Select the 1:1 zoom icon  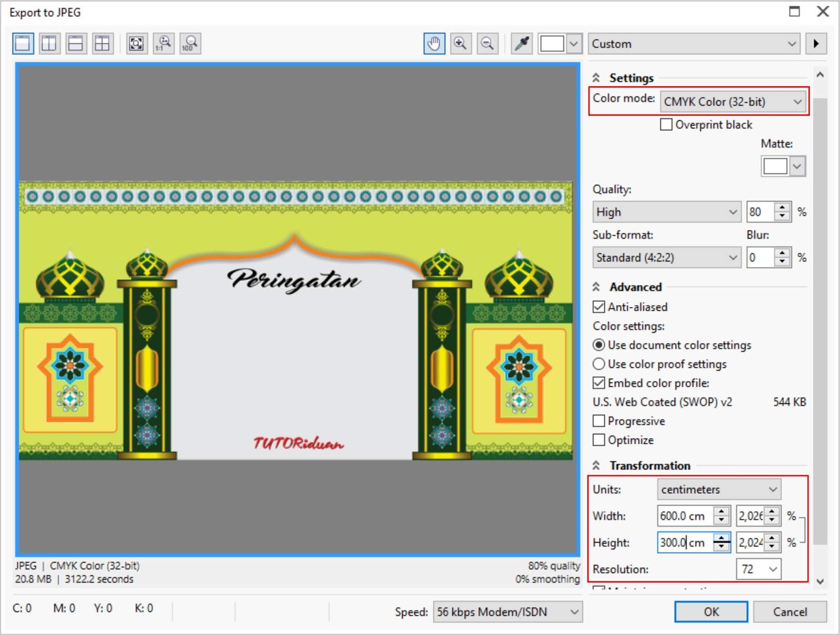coord(164,45)
